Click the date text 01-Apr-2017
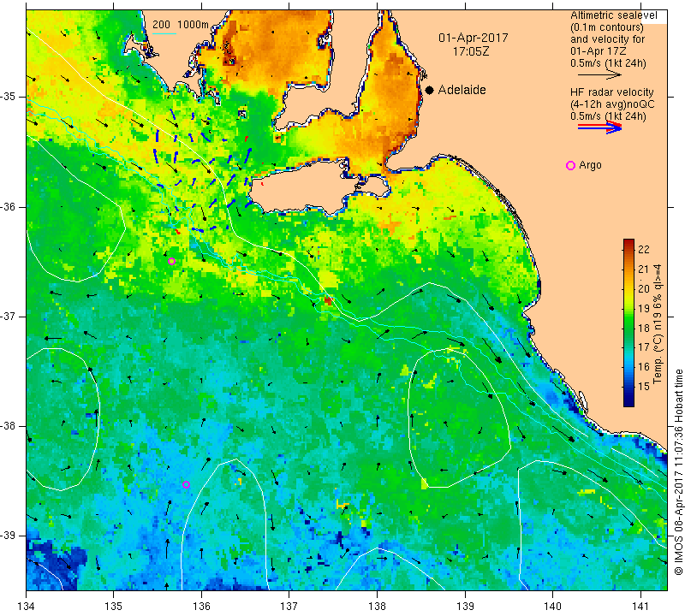This screenshot has width=685, height=616. (x=474, y=38)
